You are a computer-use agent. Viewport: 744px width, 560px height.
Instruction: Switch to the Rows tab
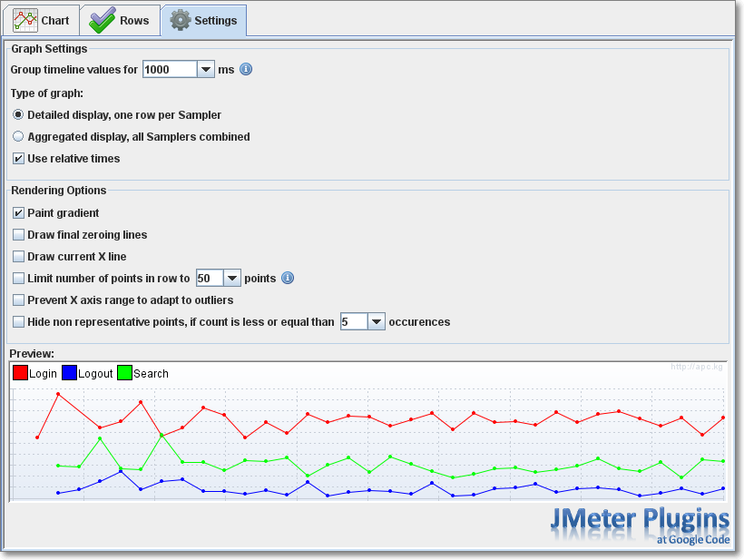pos(120,20)
